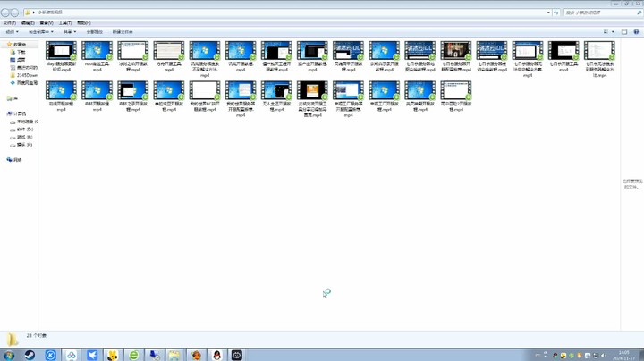This screenshot has height=361, width=644.
Task: Open the rust查询工具.mp4 video file
Action: [97, 56]
